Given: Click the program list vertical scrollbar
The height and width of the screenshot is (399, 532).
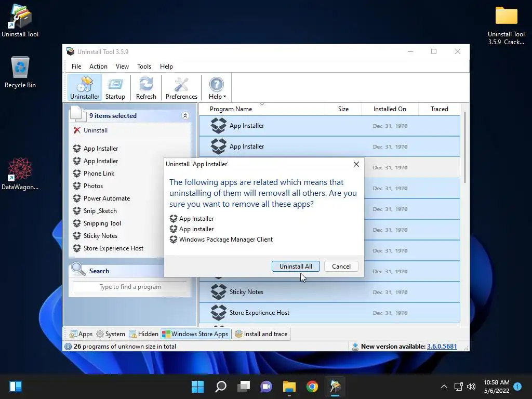Looking at the screenshot, I should [x=465, y=148].
